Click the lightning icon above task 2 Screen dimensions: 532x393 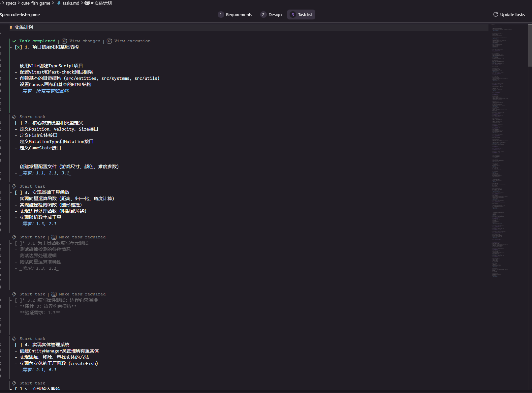tap(14, 117)
